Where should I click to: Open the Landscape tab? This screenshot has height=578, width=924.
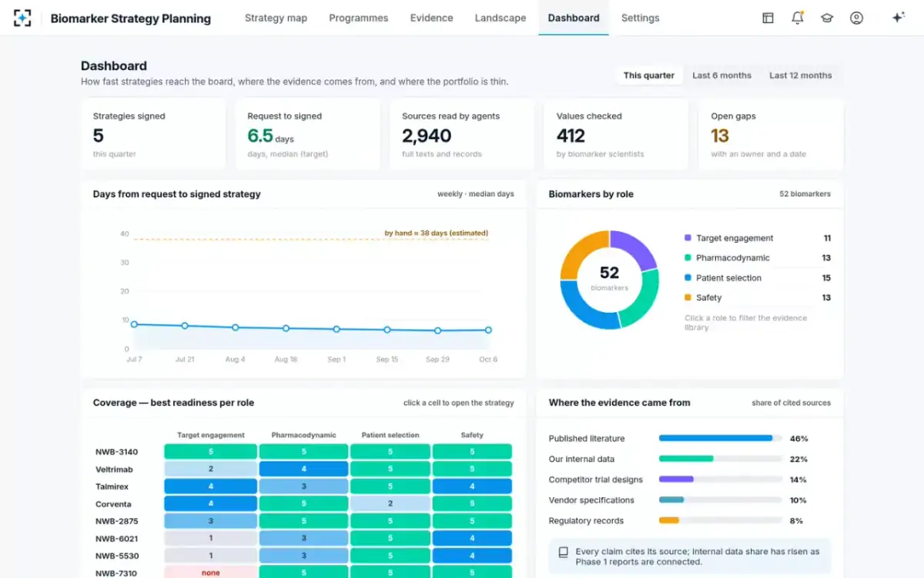coord(500,18)
